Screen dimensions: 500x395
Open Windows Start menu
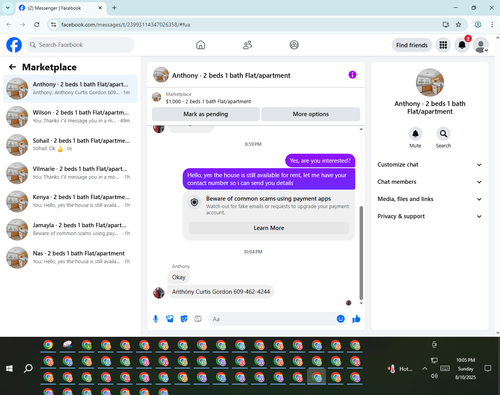9,368
